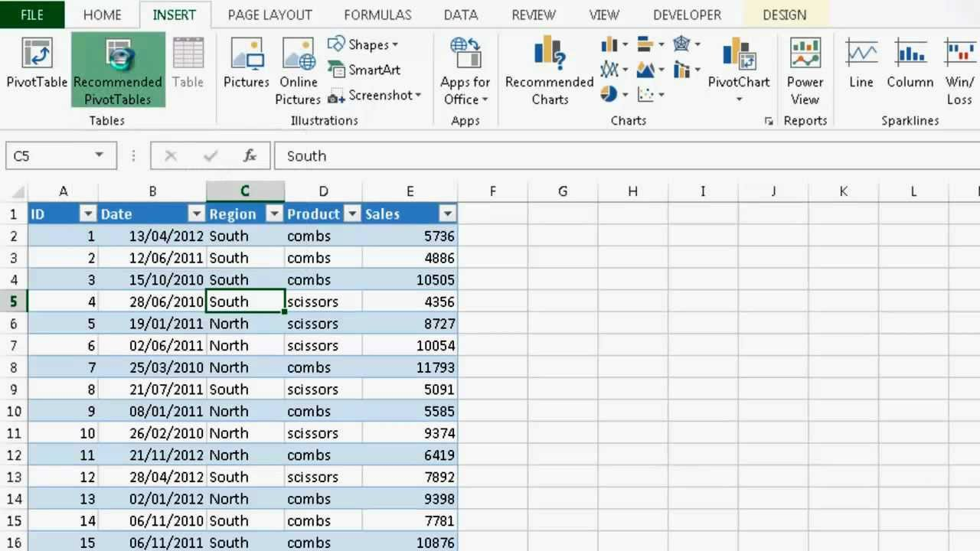The height and width of the screenshot is (551, 980).
Task: Select cell with sales value 11793
Action: pos(410,367)
